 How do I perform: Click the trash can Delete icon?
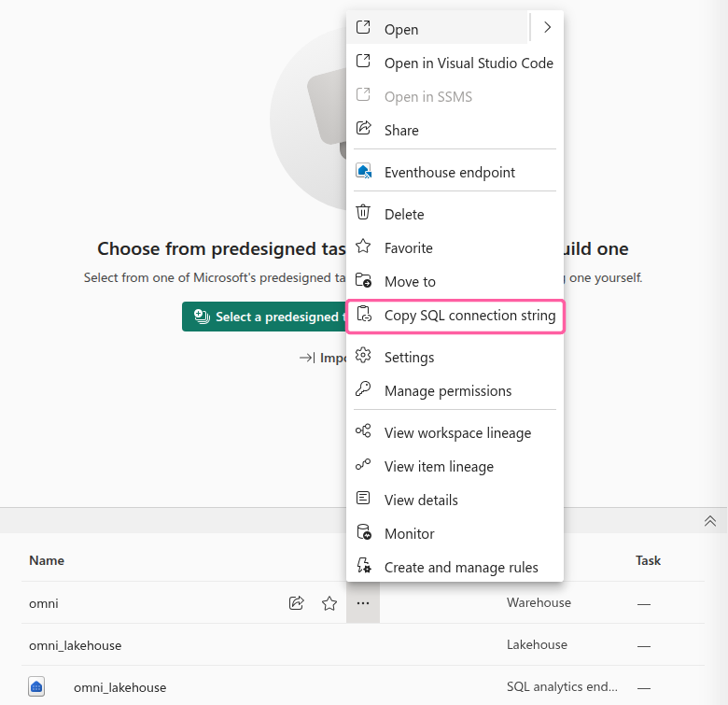363,212
